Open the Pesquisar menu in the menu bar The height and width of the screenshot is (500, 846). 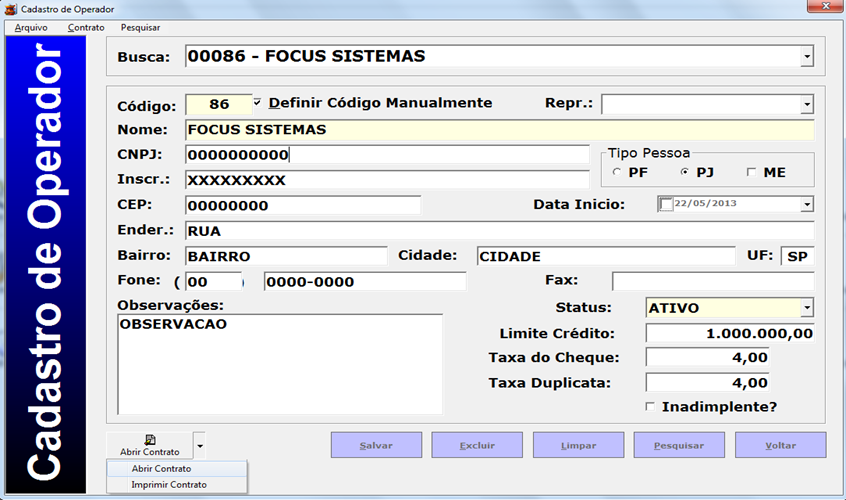[140, 28]
